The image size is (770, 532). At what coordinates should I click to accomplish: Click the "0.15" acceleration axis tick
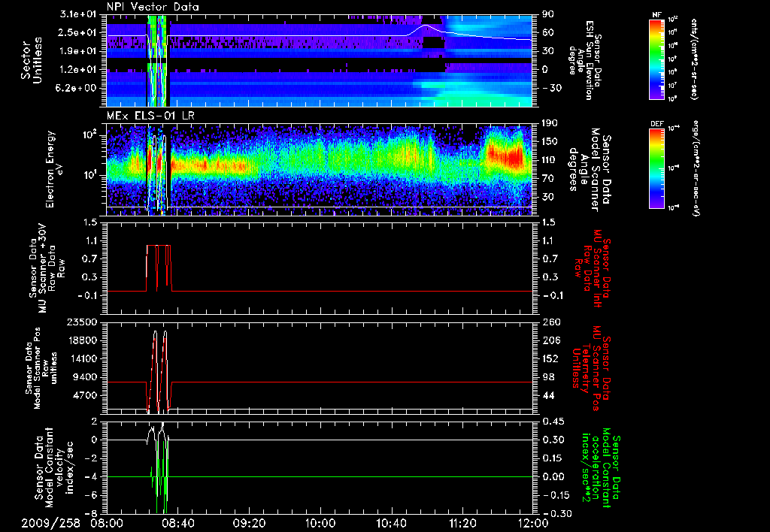(553, 458)
